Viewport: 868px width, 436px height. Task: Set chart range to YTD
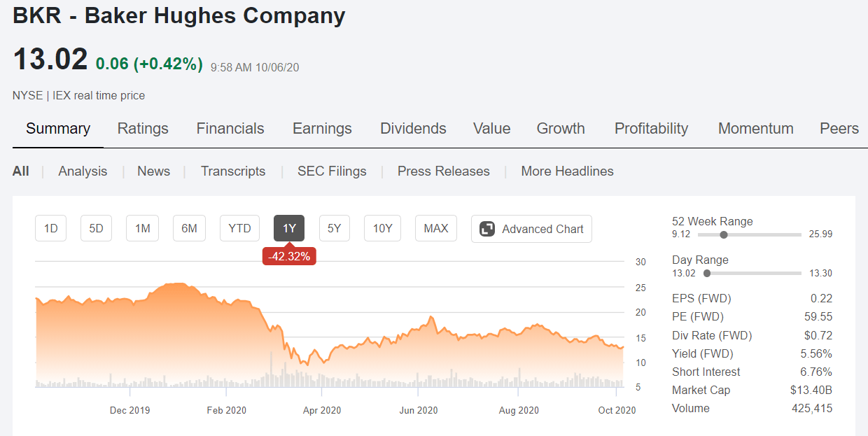pos(239,229)
